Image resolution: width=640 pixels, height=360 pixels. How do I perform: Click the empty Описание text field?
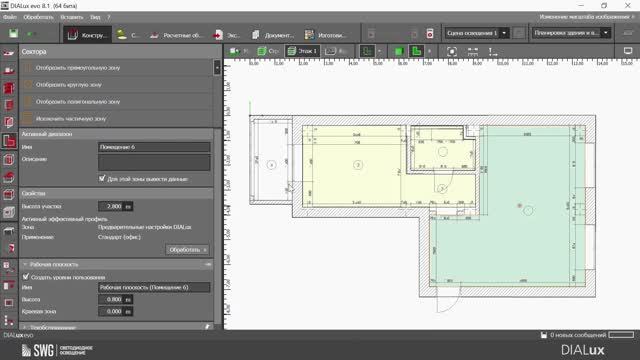point(154,162)
